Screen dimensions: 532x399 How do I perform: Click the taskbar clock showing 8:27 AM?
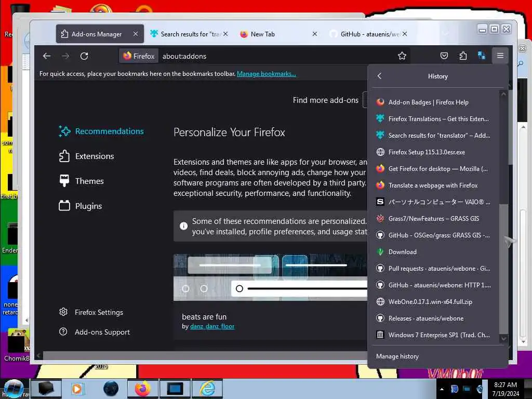(506, 389)
